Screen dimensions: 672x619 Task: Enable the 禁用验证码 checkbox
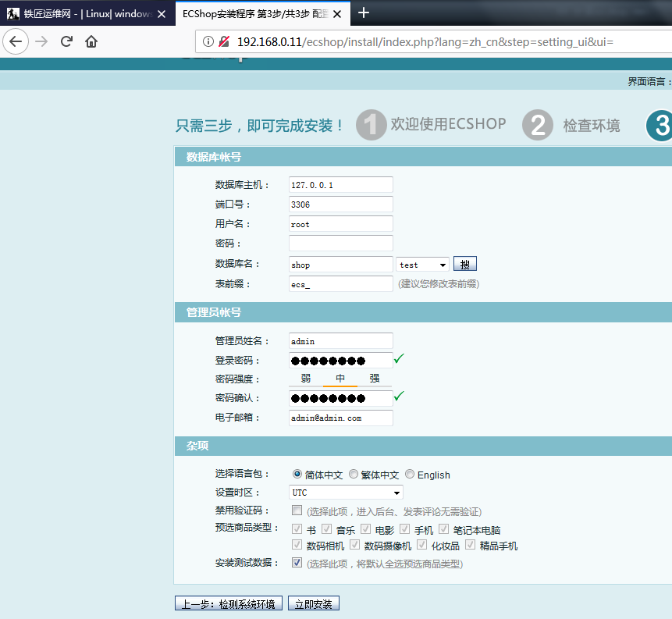(297, 510)
